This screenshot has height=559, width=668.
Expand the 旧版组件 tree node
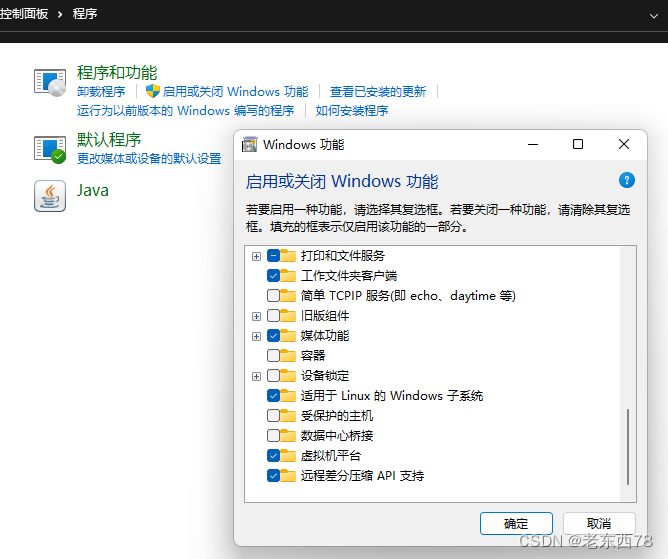[256, 317]
